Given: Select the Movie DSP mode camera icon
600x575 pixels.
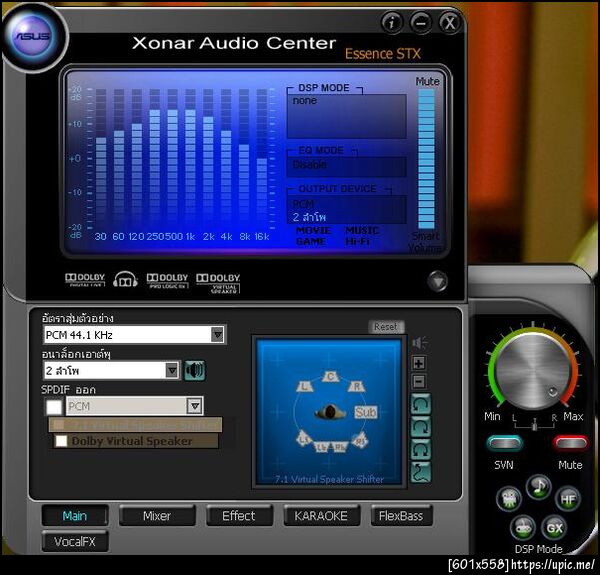Looking at the screenshot, I should pos(509,499).
